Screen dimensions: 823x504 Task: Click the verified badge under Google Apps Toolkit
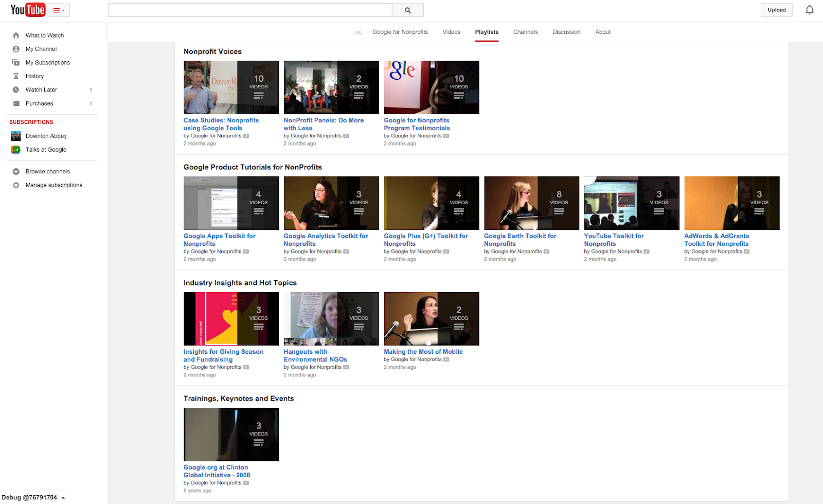pos(246,252)
